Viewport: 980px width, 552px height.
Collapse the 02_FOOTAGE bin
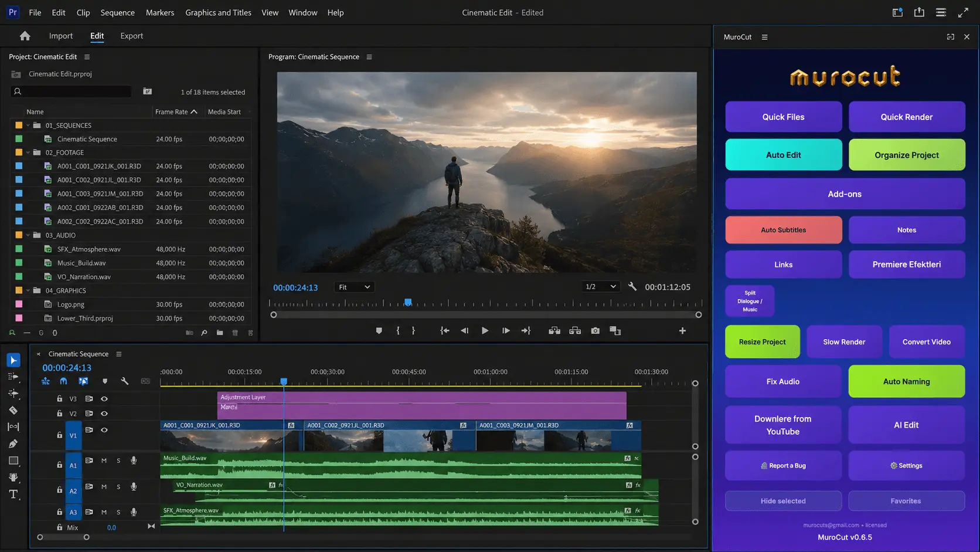(28, 153)
